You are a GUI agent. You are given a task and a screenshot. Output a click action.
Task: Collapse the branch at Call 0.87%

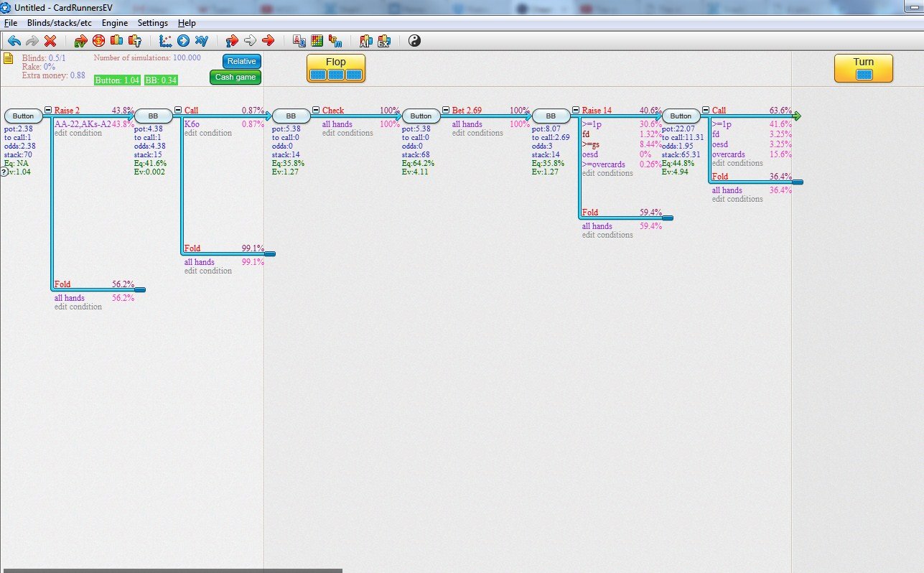(178, 110)
